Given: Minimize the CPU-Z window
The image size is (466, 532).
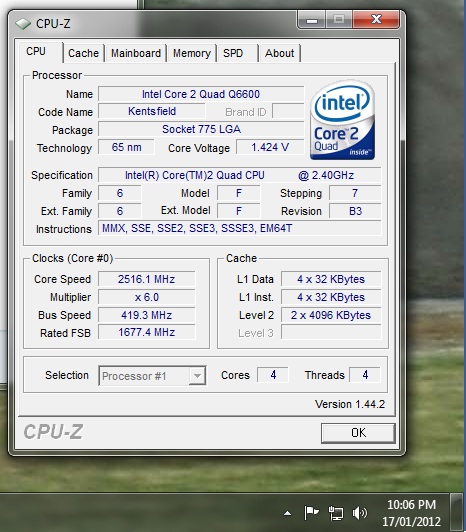Looking at the screenshot, I should tap(312, 20).
